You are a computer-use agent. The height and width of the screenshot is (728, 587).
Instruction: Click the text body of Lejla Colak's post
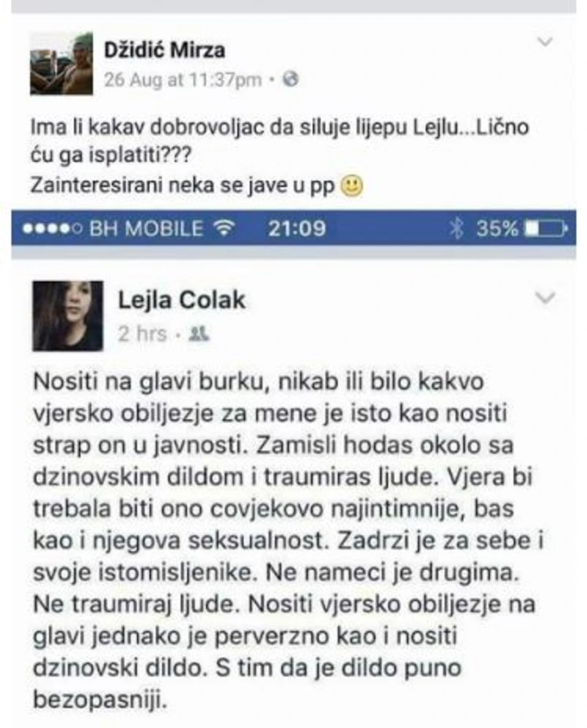pyautogui.click(x=288, y=540)
